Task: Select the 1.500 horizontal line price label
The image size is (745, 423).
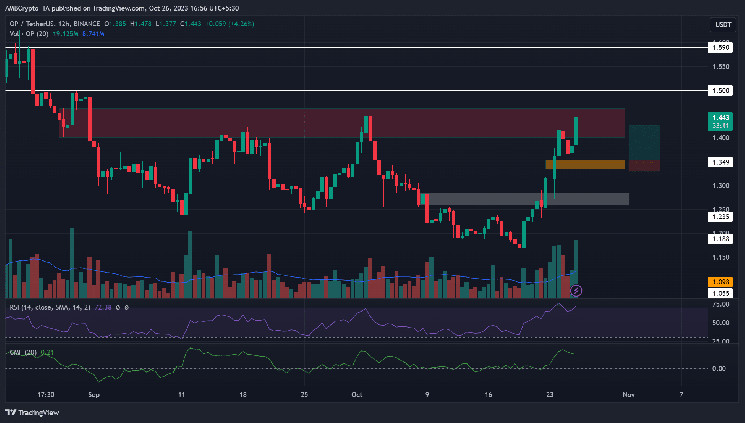Action: (x=720, y=90)
